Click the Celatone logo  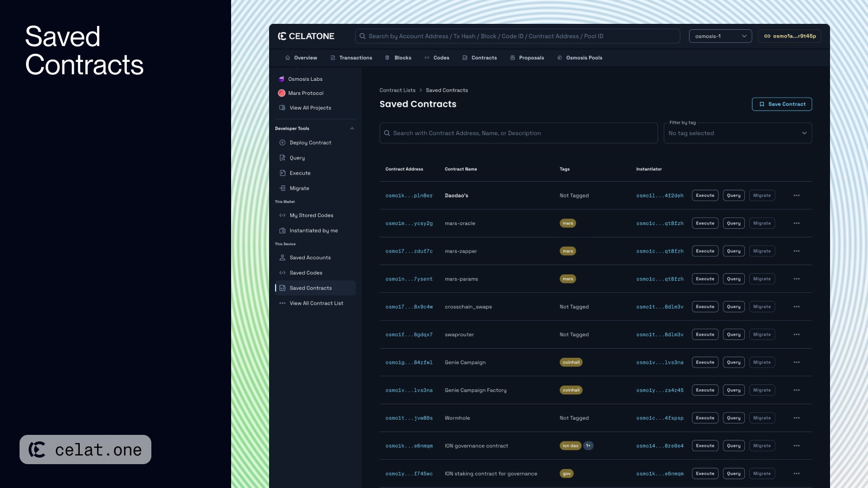click(306, 36)
